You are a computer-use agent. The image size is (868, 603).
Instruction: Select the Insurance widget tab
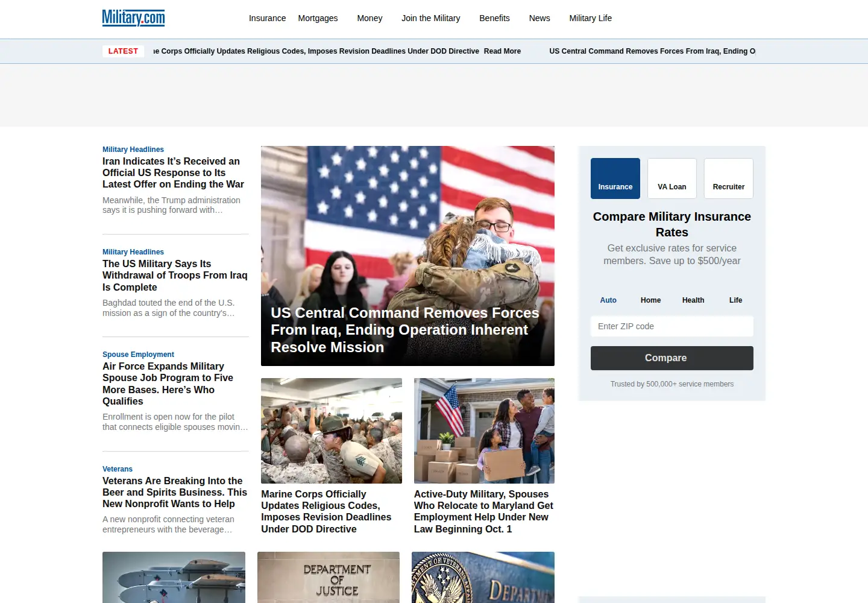point(615,178)
